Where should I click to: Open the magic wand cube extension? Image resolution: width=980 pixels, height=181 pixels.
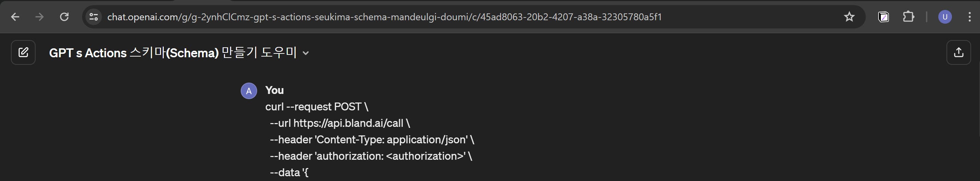[883, 17]
